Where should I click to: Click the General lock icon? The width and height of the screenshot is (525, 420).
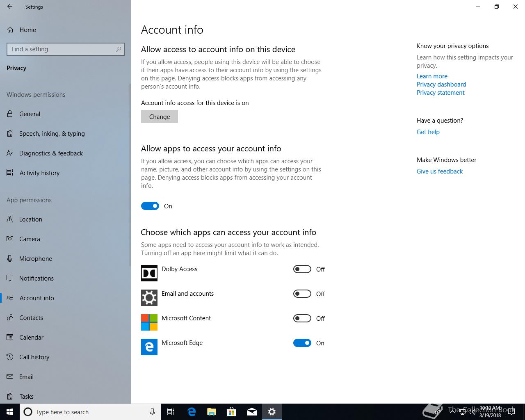(x=10, y=114)
